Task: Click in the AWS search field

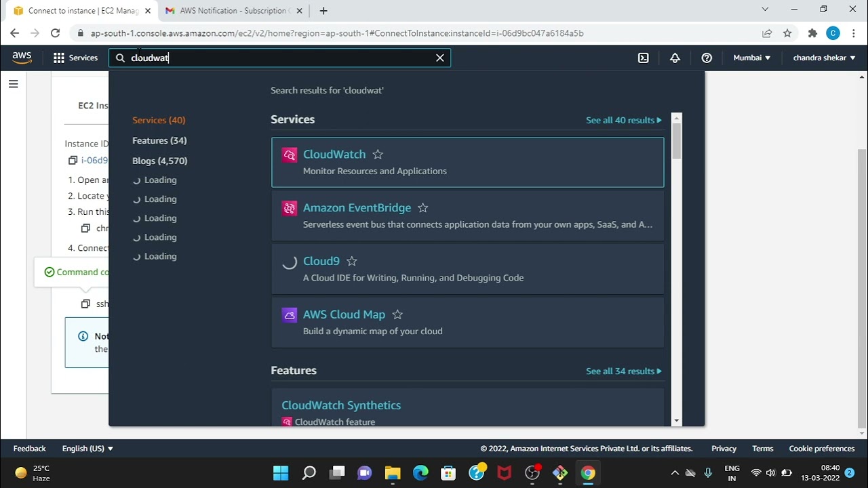Action: [279, 58]
